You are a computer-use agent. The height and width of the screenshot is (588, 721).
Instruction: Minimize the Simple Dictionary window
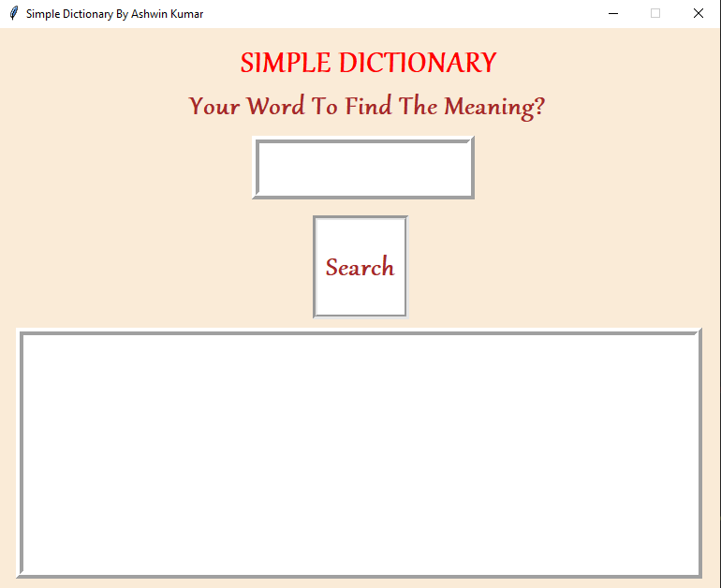point(613,13)
